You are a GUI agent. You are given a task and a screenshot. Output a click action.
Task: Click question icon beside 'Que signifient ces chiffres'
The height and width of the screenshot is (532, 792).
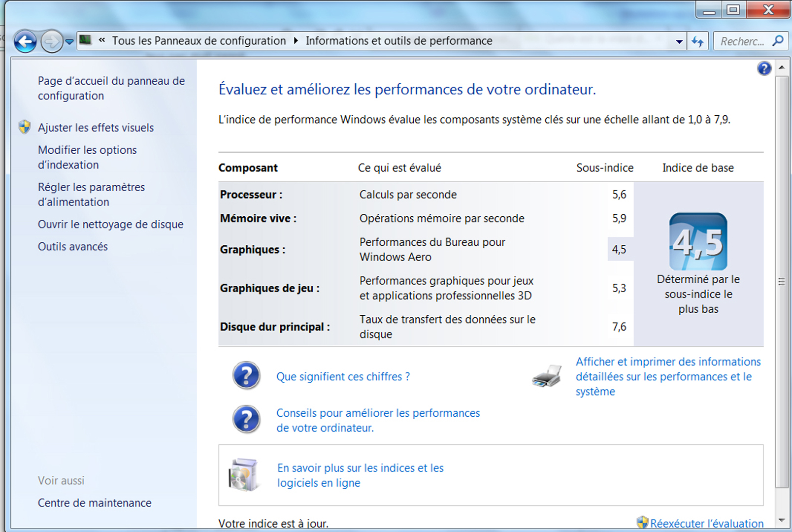[x=246, y=376]
